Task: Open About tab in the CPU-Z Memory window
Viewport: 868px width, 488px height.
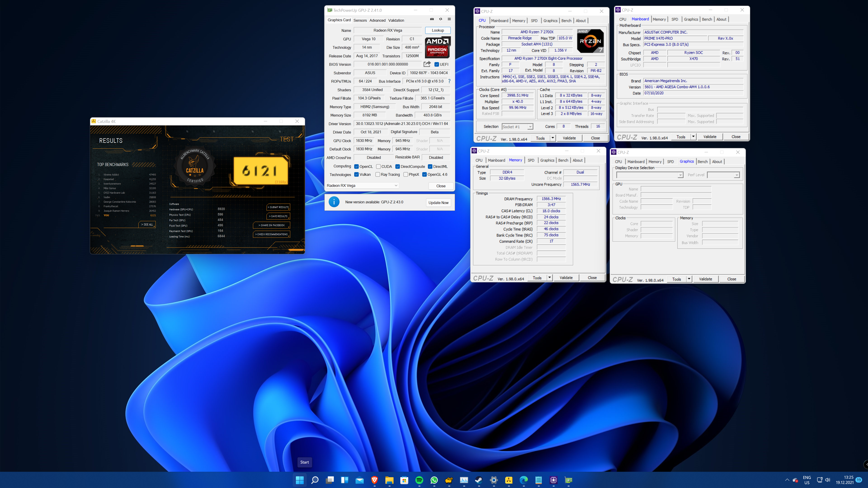Action: 578,160
